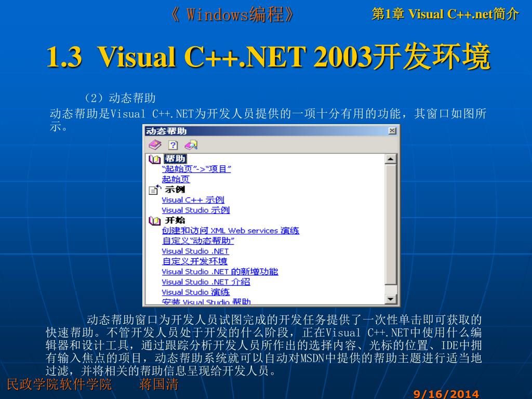
Task: Click the scroll-up arrow in help list
Action: point(391,159)
